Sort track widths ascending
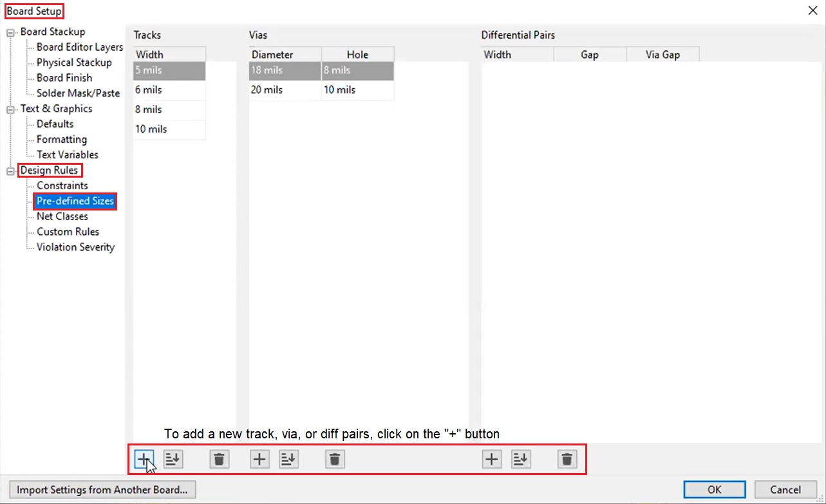This screenshot has height=504, width=826. tap(173, 459)
